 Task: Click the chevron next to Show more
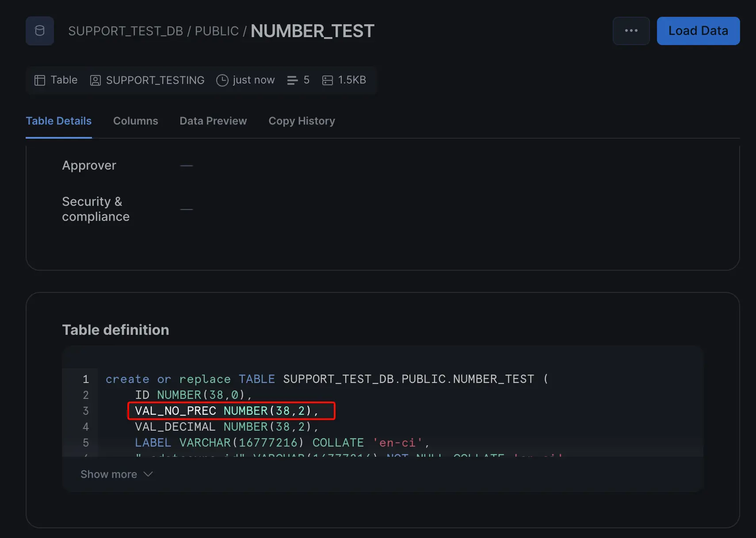(x=148, y=474)
